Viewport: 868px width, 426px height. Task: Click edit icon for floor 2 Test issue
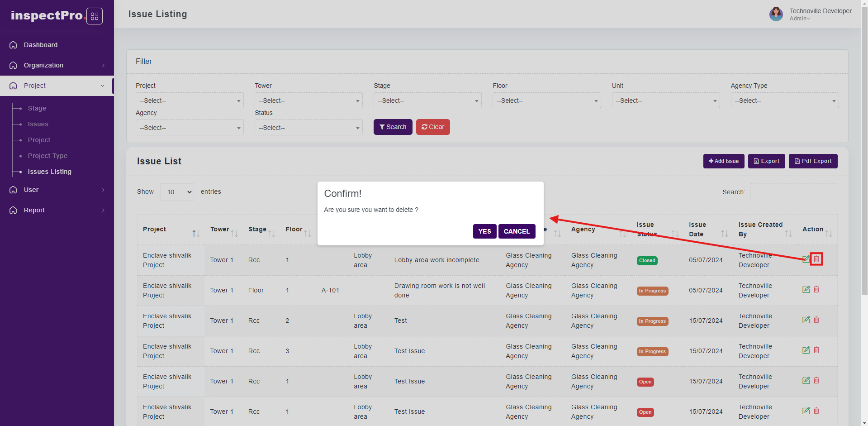pos(806,320)
